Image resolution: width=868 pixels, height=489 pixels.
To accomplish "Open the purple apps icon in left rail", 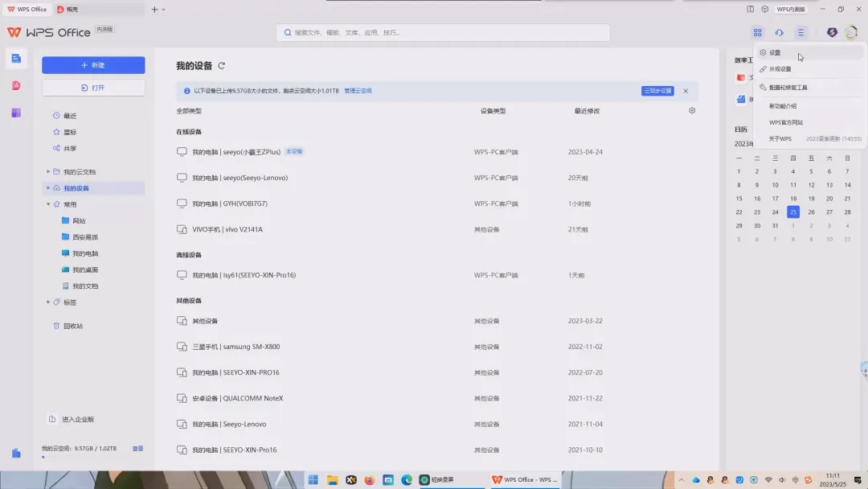I will click(x=16, y=113).
